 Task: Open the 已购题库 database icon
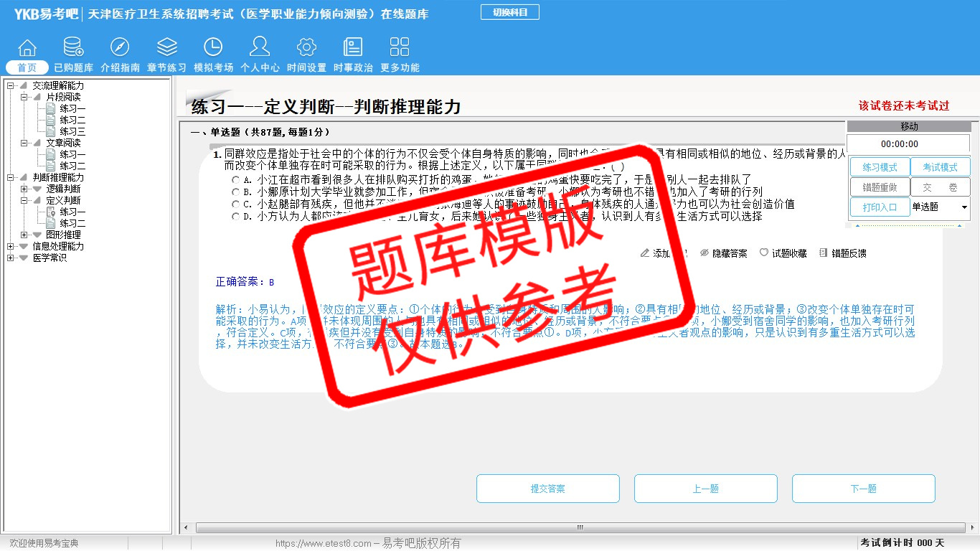click(x=73, y=48)
